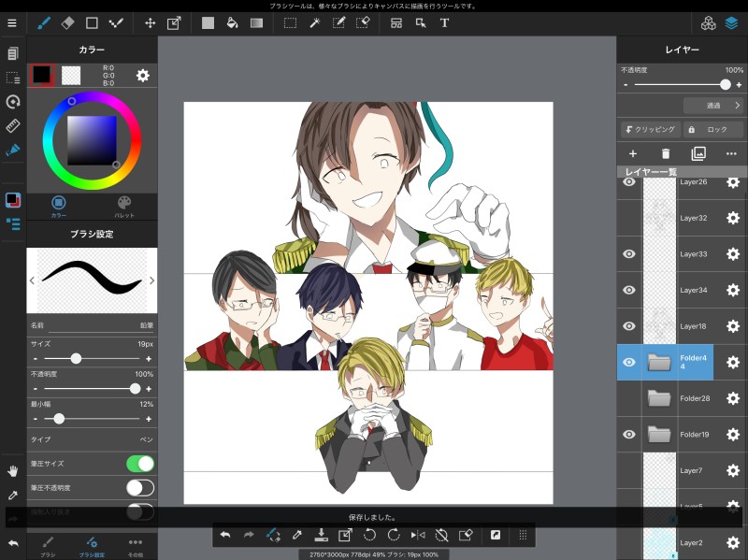Toggle pen pressure size switch

140,464
